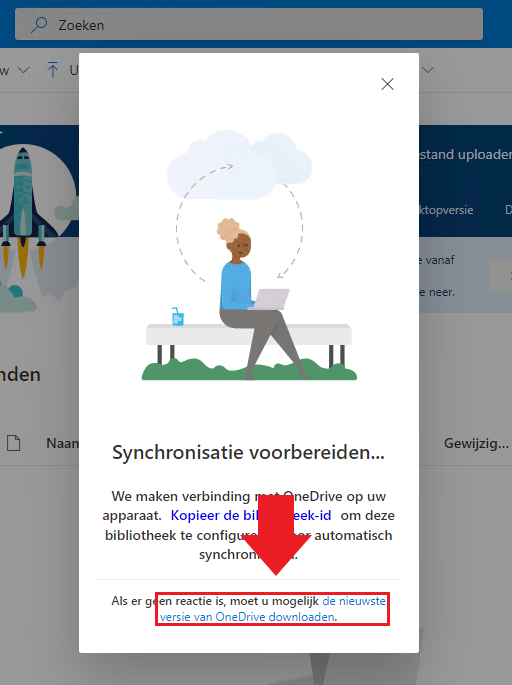Click the blue drink cup icon on bench
Screen dimensions: 512x685
(177, 317)
